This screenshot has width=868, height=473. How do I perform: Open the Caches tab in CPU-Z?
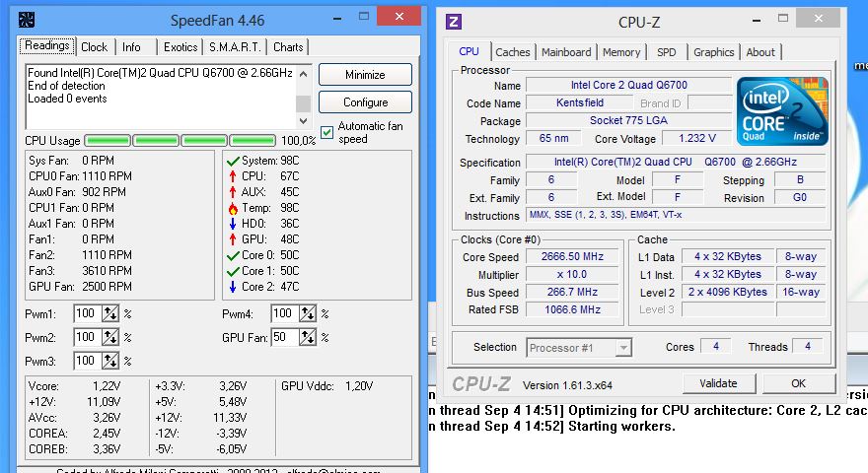click(x=513, y=52)
